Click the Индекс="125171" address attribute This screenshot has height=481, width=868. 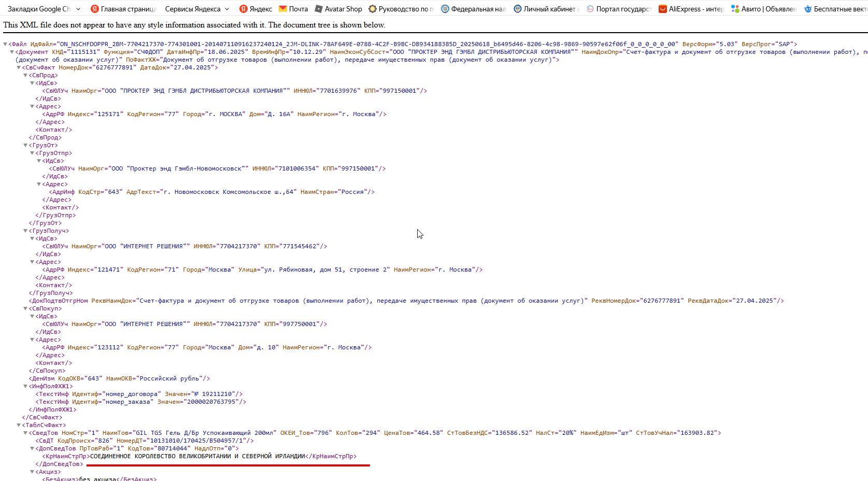click(95, 115)
